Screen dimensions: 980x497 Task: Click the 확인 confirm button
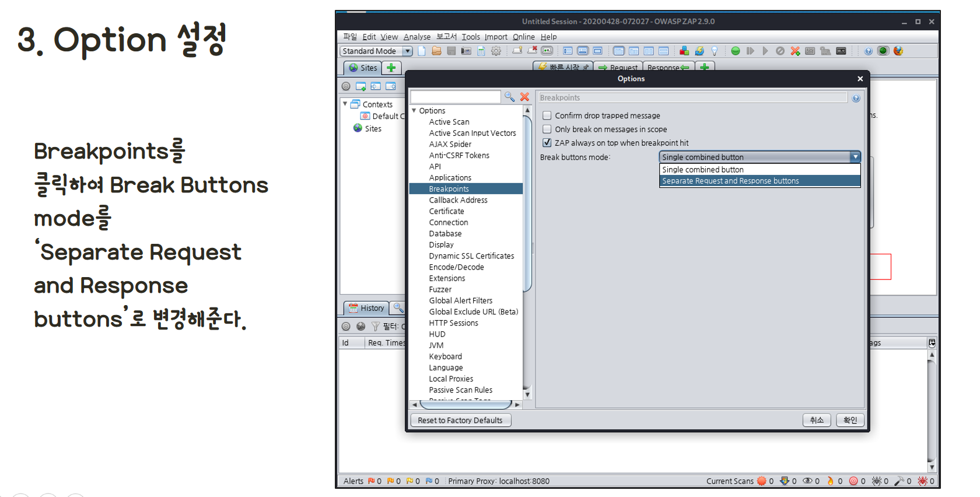click(x=850, y=420)
